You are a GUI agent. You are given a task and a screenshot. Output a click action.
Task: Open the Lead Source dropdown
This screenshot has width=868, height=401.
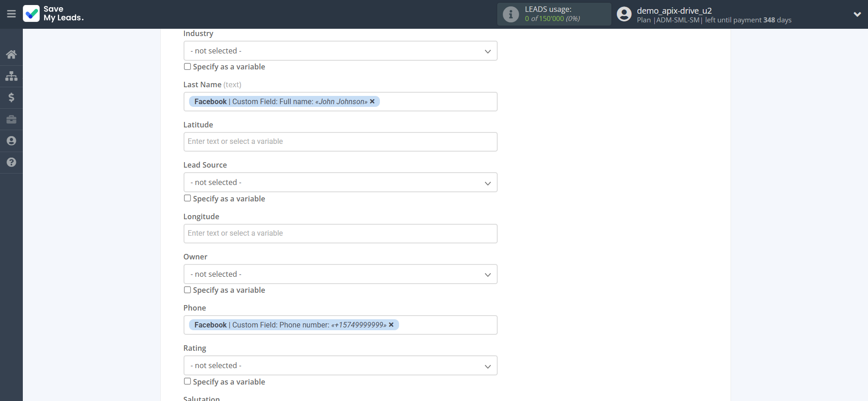[x=340, y=182]
